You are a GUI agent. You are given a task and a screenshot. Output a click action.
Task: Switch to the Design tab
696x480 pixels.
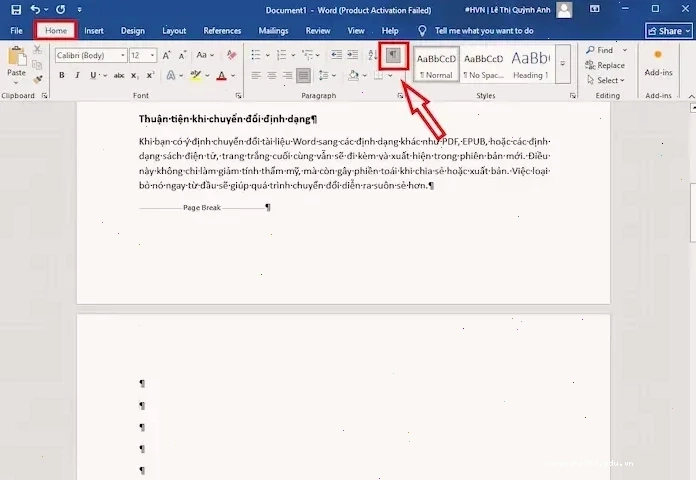(x=133, y=31)
